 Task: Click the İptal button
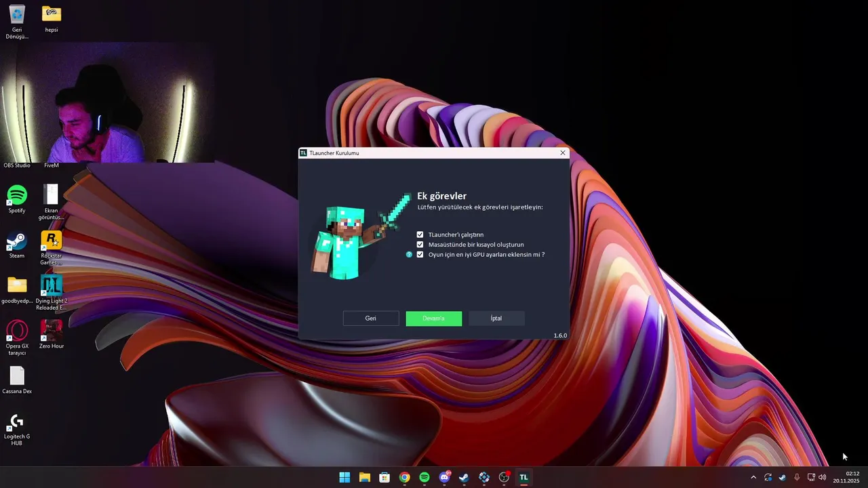point(496,319)
